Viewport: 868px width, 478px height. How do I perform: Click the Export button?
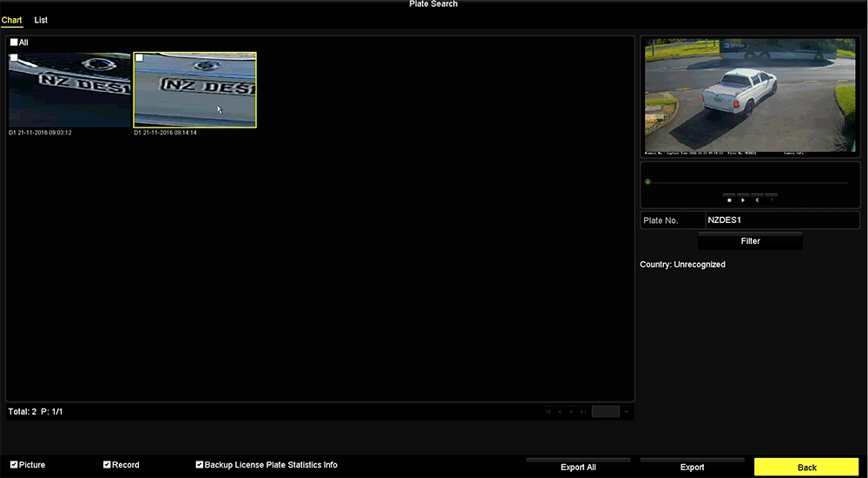693,467
